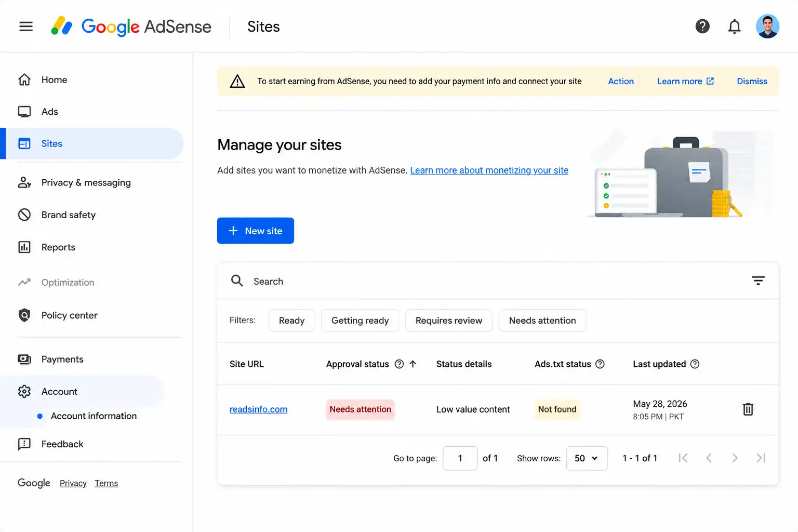Screen dimensions: 798x532
Task: Go to next page arrow
Action: click(x=735, y=458)
